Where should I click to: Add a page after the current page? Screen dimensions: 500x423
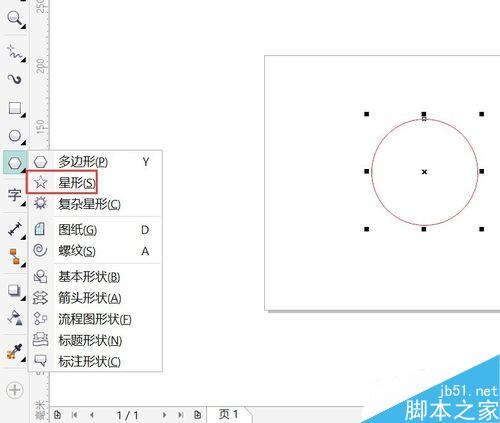coord(197,415)
